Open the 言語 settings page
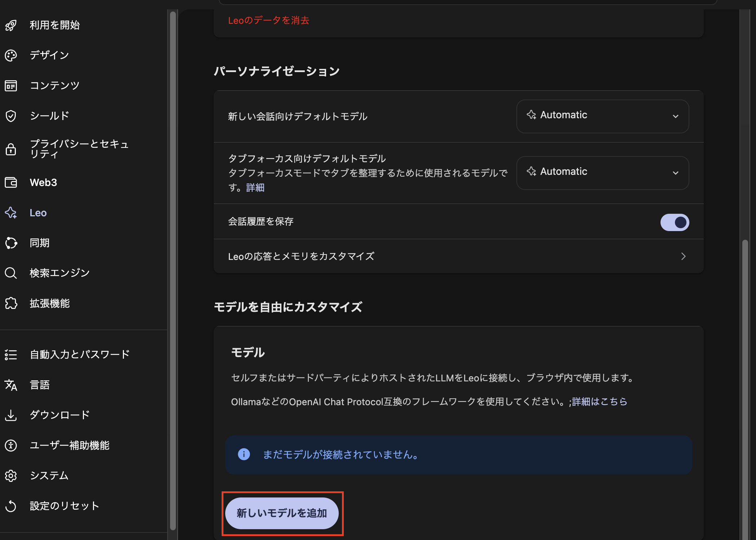 tap(40, 385)
